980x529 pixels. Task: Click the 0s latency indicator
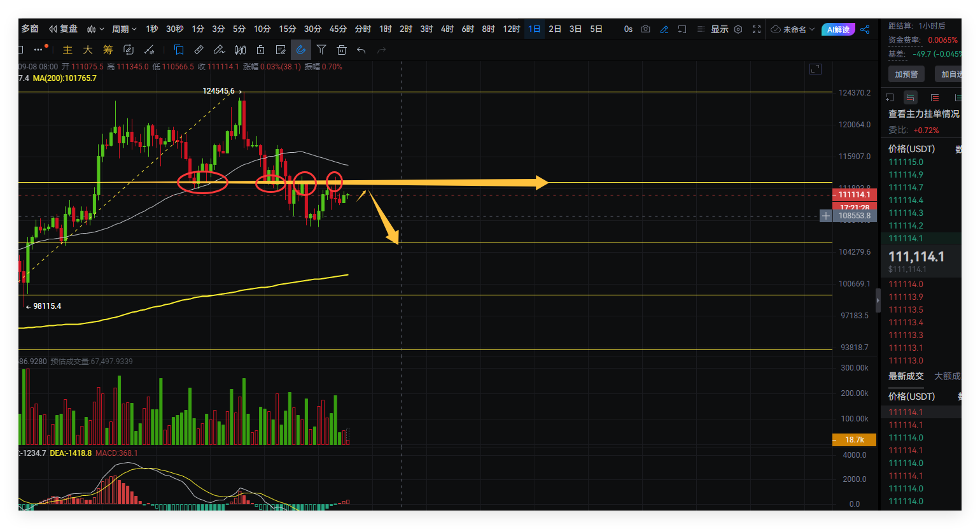(628, 29)
